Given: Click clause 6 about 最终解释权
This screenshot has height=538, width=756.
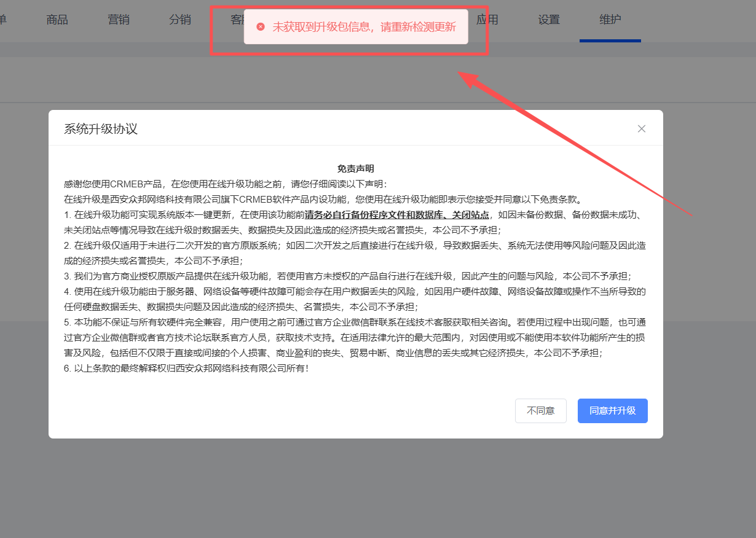Looking at the screenshot, I should pos(186,368).
